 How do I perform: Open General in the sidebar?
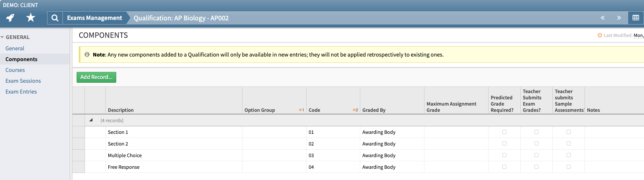15,48
